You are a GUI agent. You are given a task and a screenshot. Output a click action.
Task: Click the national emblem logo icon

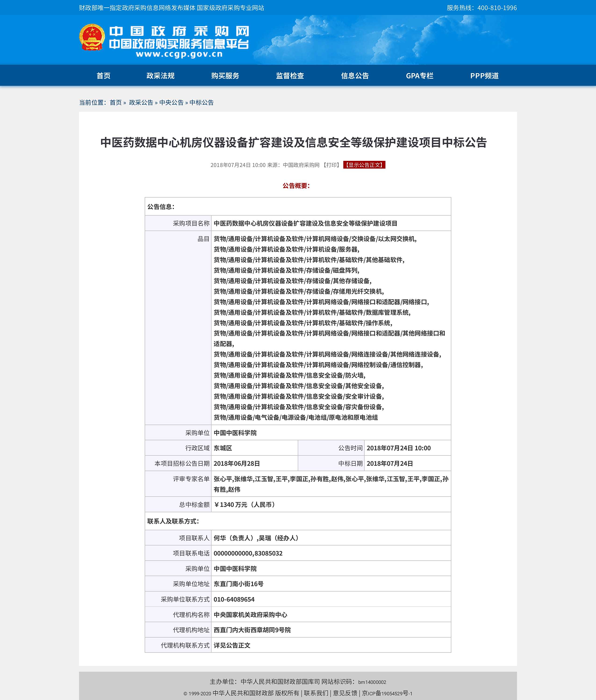point(92,37)
